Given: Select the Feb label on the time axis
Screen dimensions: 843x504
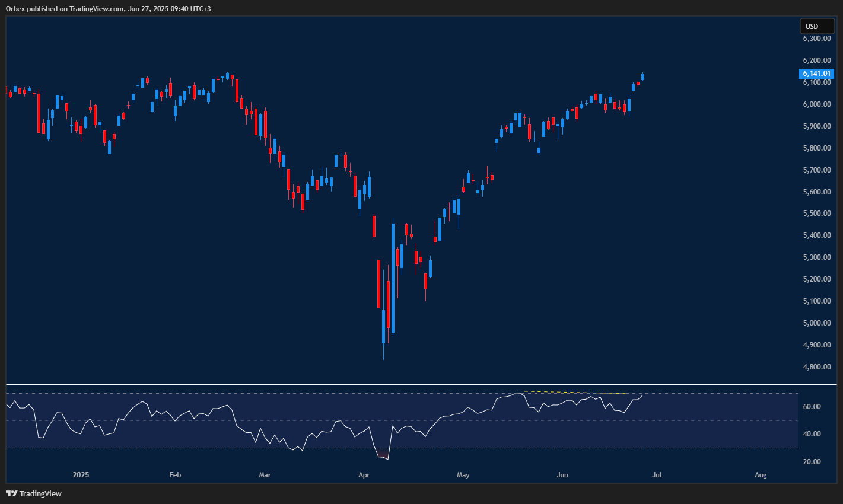Looking at the screenshot, I should 174,474.
